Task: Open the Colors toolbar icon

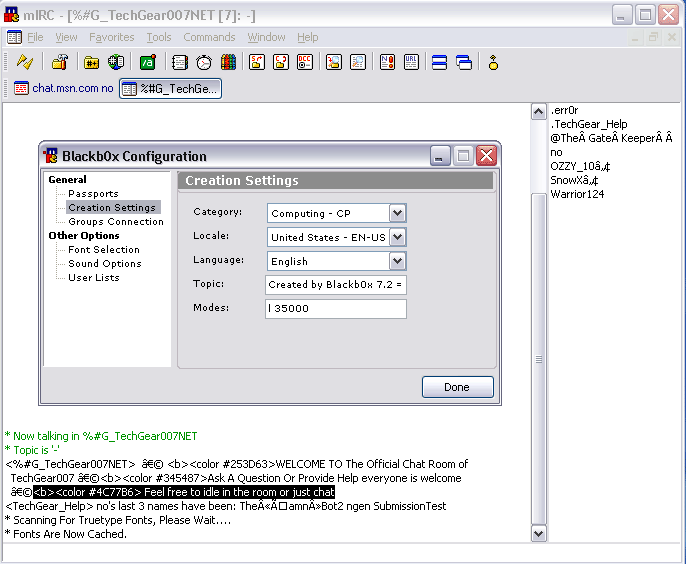Action: pyautogui.click(x=228, y=62)
